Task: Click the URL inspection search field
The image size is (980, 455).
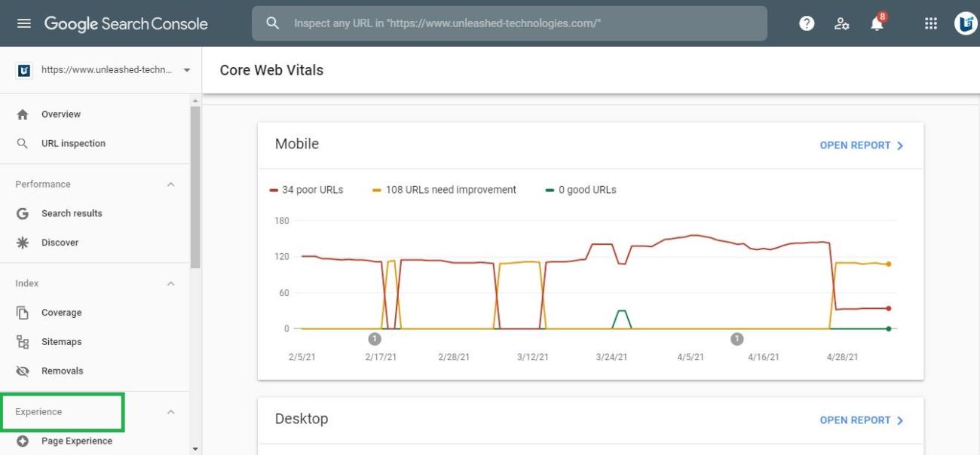Action: point(520,23)
